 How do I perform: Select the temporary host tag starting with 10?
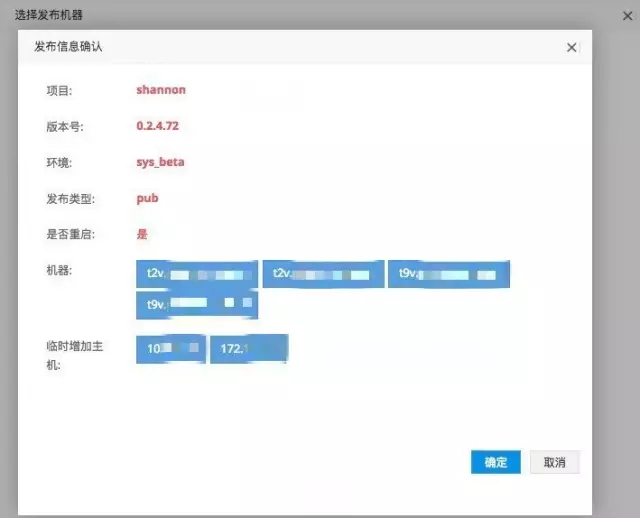(x=171, y=349)
